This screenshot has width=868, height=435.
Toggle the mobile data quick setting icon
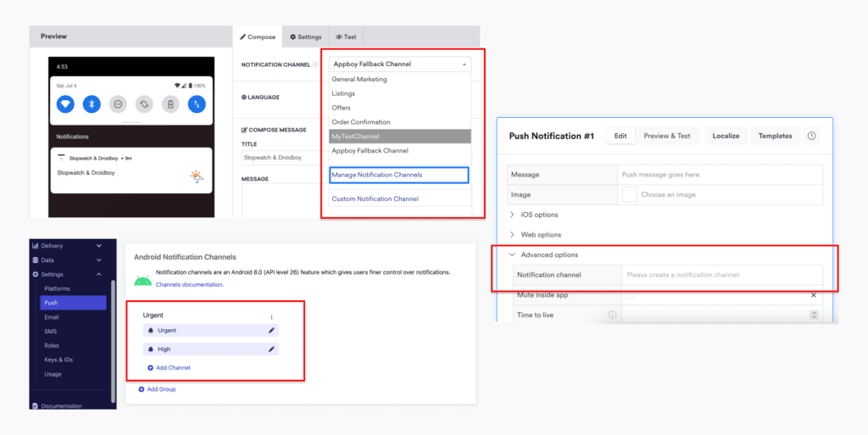[197, 103]
